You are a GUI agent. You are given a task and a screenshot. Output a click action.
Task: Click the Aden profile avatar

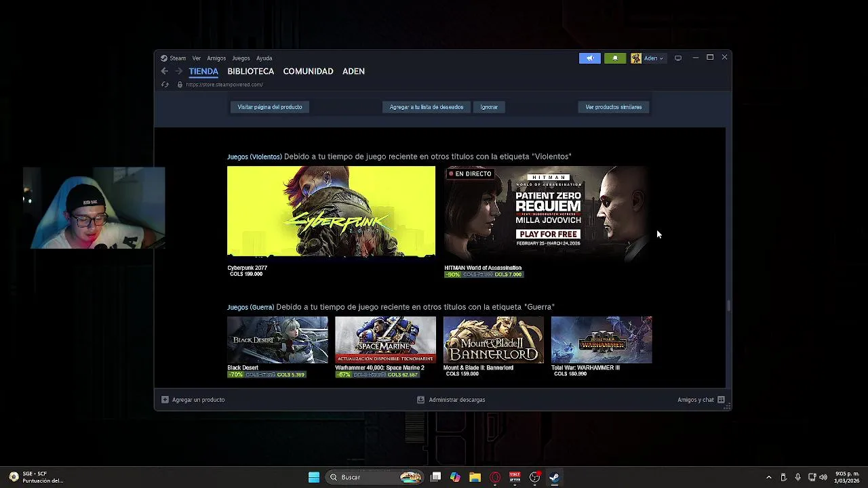coord(636,58)
